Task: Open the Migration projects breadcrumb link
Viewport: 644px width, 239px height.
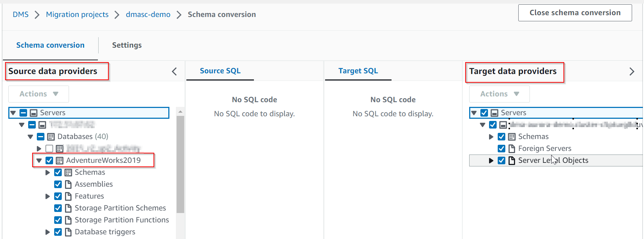Action: click(77, 14)
